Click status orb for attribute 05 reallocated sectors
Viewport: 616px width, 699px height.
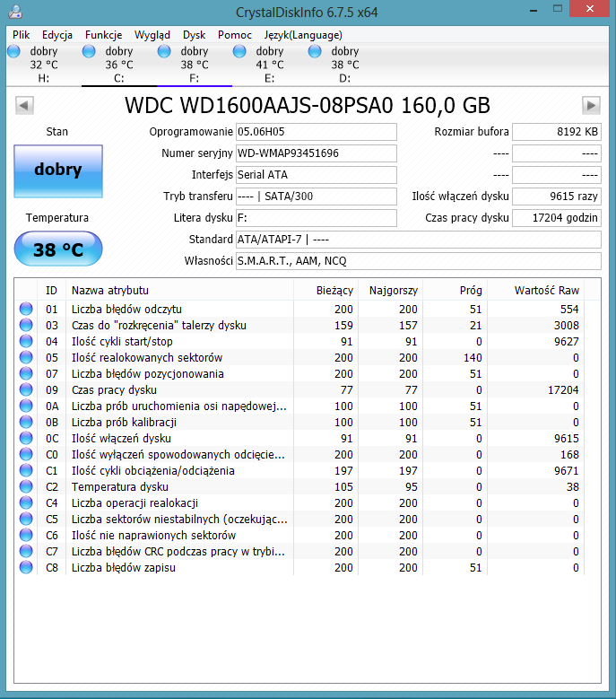pyautogui.click(x=26, y=357)
